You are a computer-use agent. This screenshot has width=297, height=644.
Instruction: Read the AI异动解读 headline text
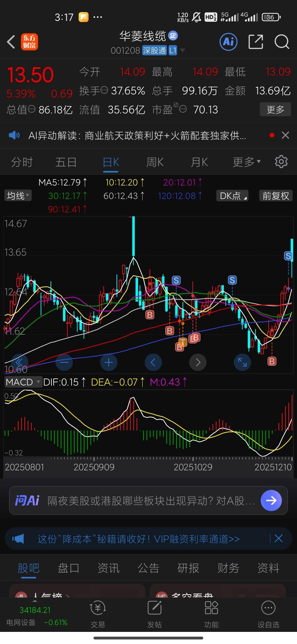[x=137, y=135]
